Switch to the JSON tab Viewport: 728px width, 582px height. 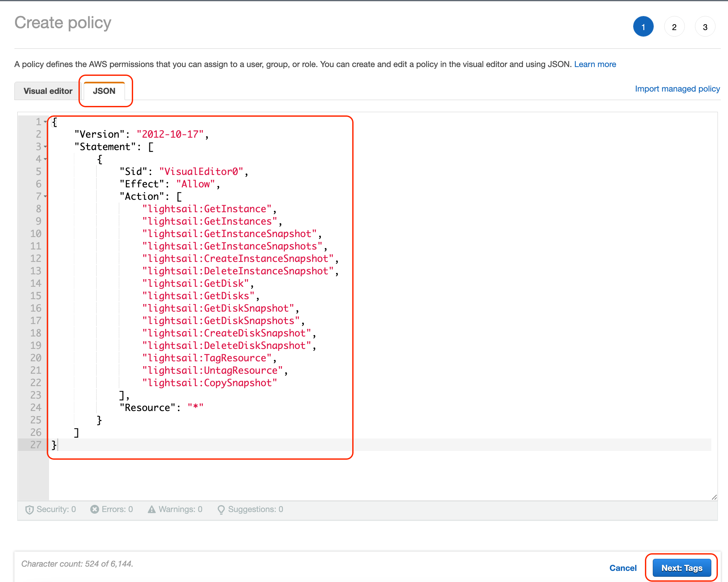pyautogui.click(x=104, y=91)
